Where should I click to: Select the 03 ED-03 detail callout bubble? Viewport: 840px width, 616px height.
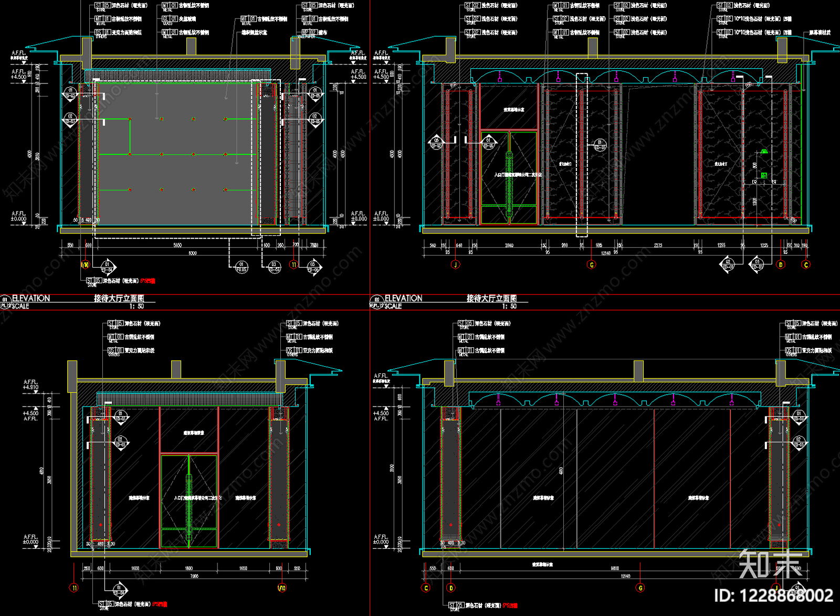pyautogui.click(x=274, y=267)
